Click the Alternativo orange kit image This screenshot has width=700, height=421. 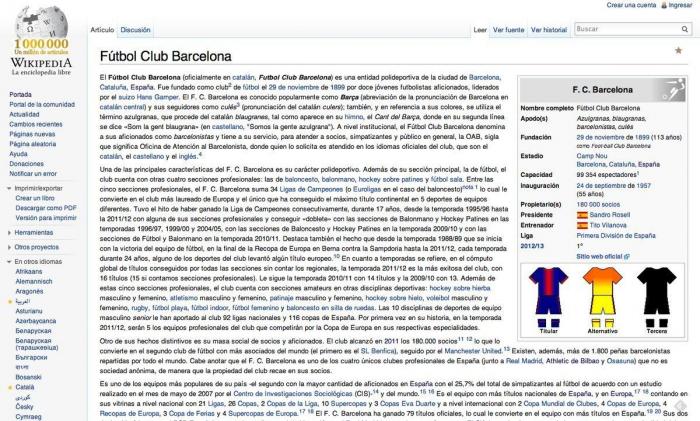(602, 297)
